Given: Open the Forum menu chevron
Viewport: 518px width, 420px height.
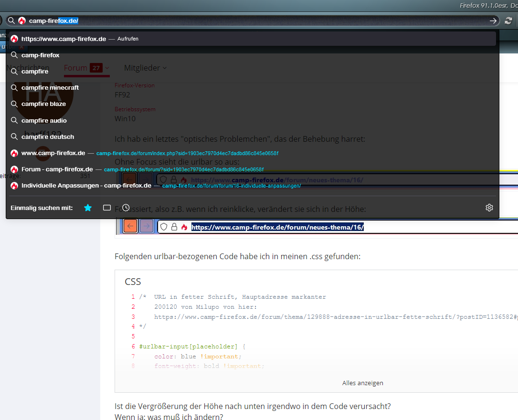Looking at the screenshot, I should pos(107,68).
